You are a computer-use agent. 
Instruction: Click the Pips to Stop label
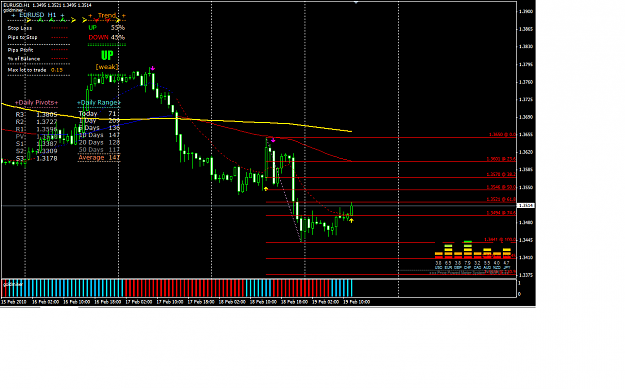(22, 37)
